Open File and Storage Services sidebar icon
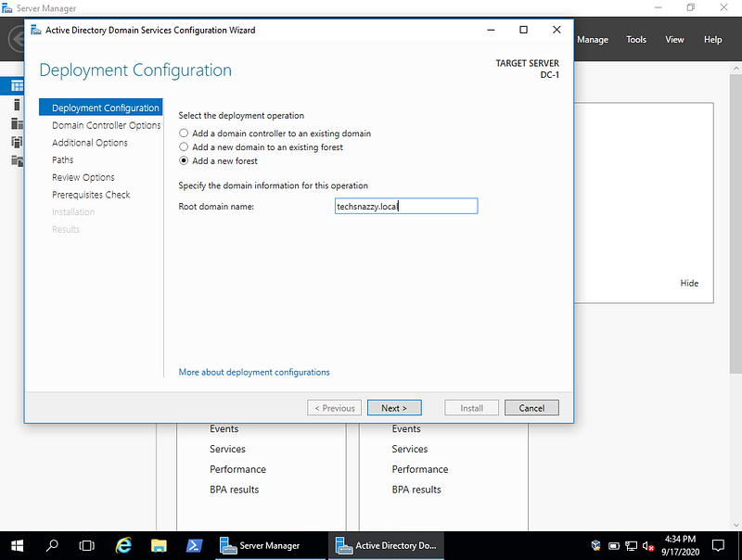 (17, 160)
